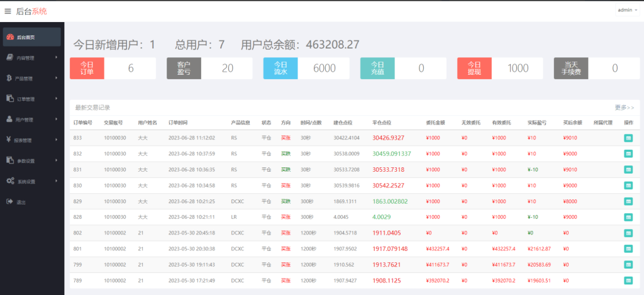Click the sign-out icon beside 退出
This screenshot has width=644, height=295.
[x=10, y=201]
